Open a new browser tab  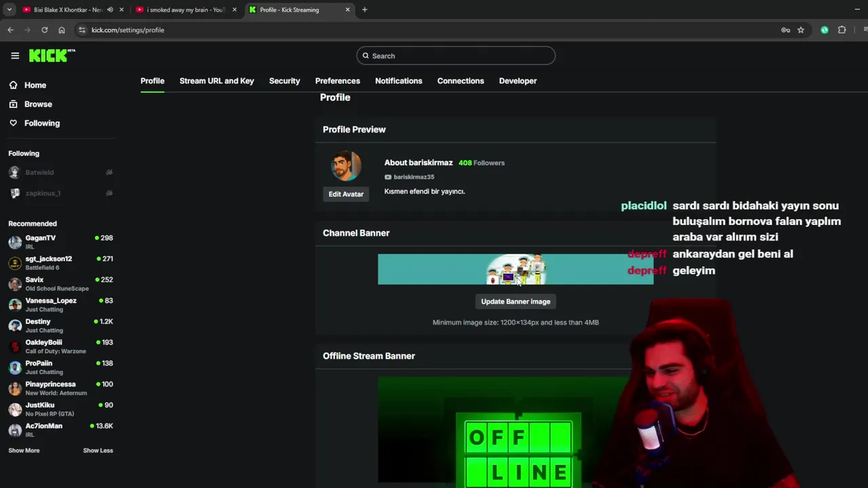tap(365, 9)
